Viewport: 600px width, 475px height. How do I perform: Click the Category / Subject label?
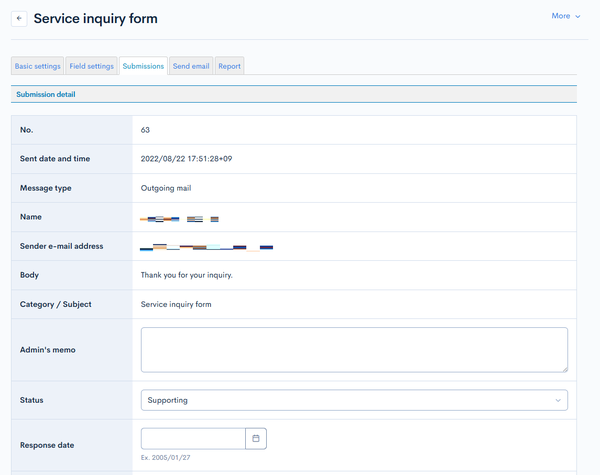55,304
